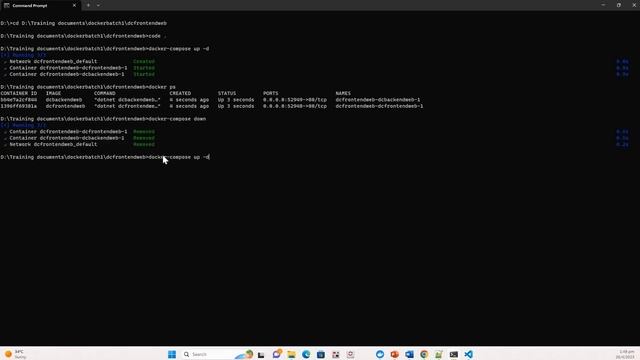Click the name 'dcfrontendweb-dcbackendweb-1' in docker ps
The image size is (640, 360).
tap(378, 100)
